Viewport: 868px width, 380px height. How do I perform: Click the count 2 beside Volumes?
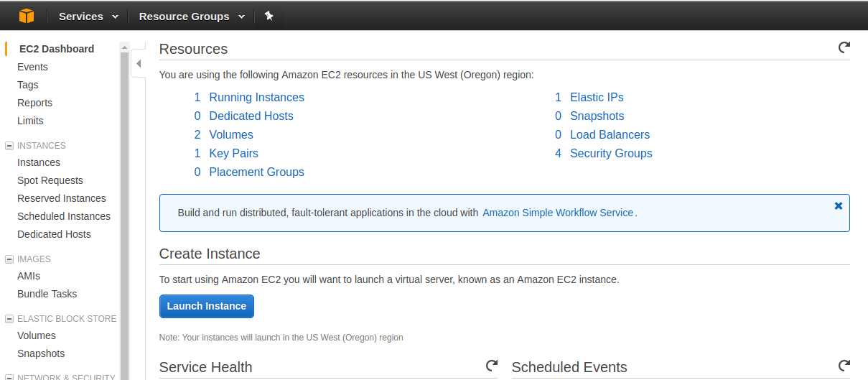pyautogui.click(x=197, y=134)
